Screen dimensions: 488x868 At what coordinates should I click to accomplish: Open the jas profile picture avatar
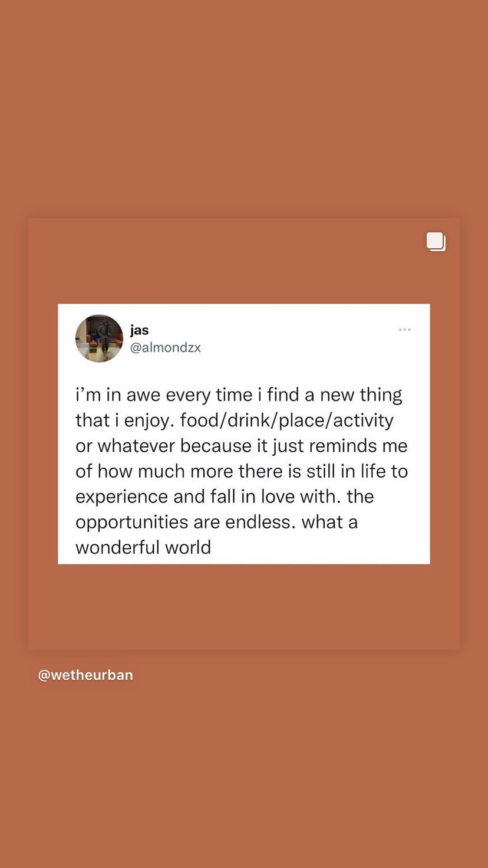(99, 338)
